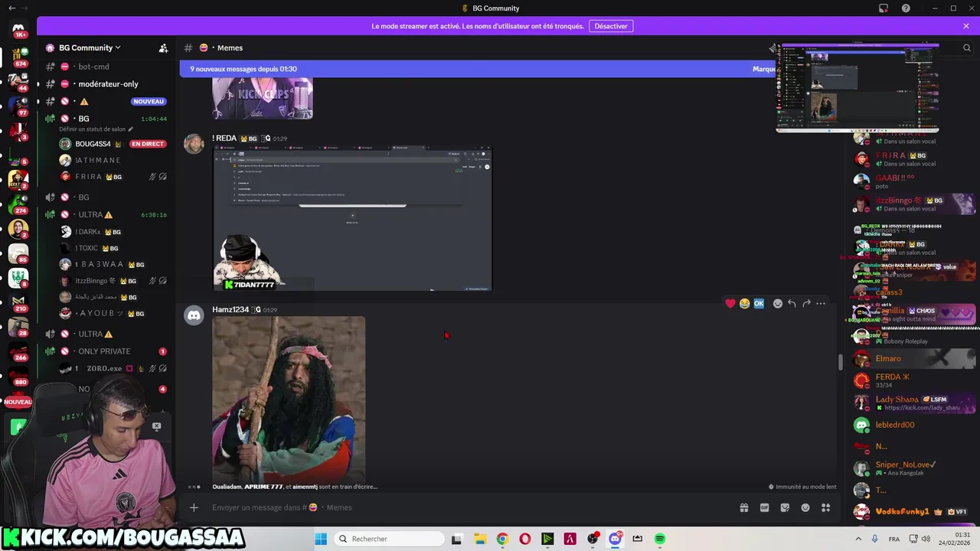Image resolution: width=980 pixels, height=551 pixels.
Task: Click the Windows Start button
Action: 321,539
